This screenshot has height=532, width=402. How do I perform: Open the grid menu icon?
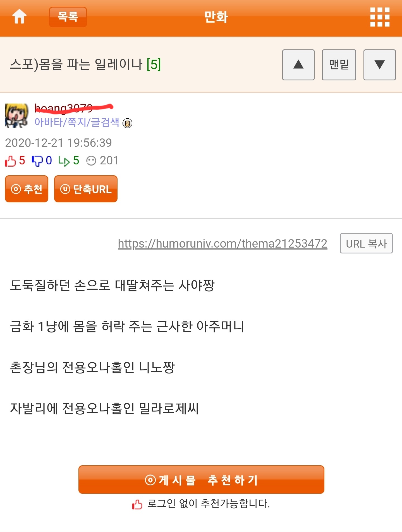(x=380, y=17)
